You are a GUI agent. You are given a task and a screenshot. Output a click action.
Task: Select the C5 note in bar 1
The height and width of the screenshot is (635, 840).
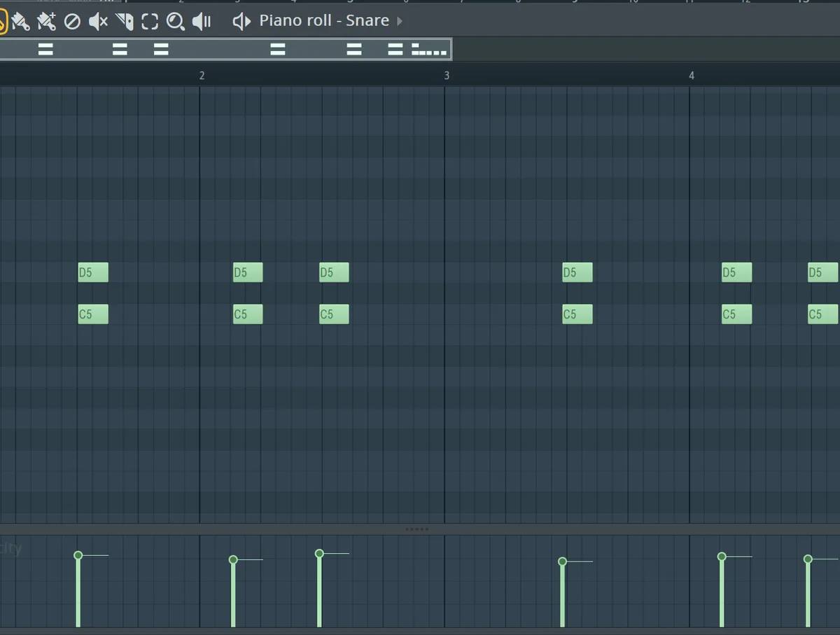[93, 314]
